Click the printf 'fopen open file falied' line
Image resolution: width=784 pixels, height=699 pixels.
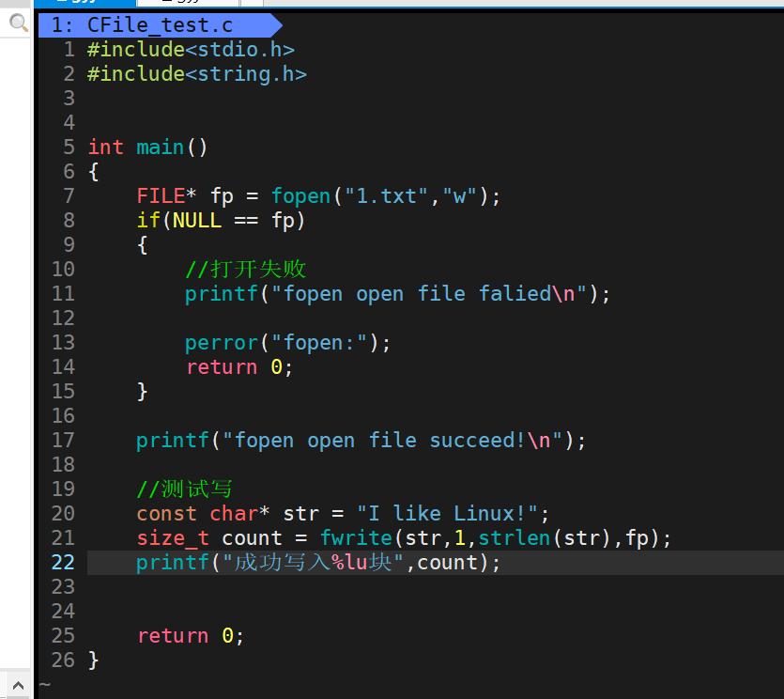tap(397, 294)
